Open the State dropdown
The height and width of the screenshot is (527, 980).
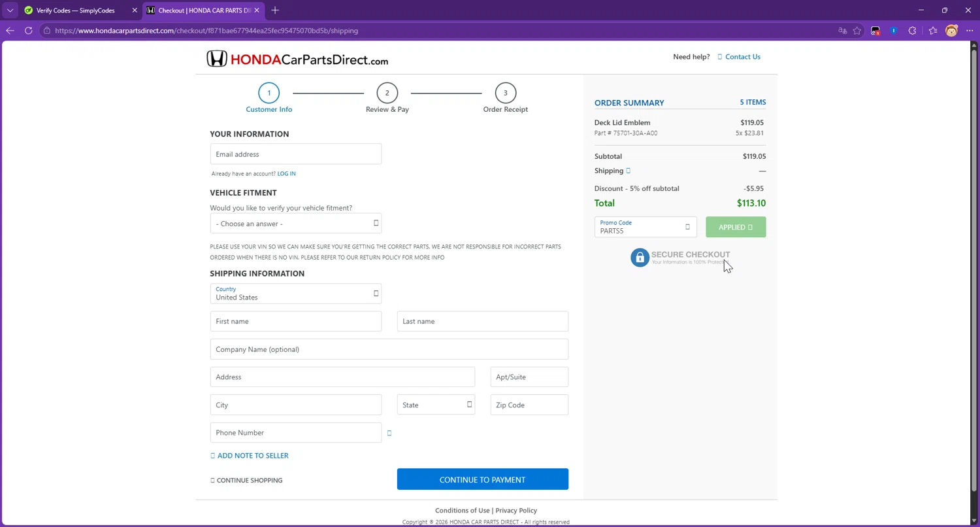click(x=436, y=405)
